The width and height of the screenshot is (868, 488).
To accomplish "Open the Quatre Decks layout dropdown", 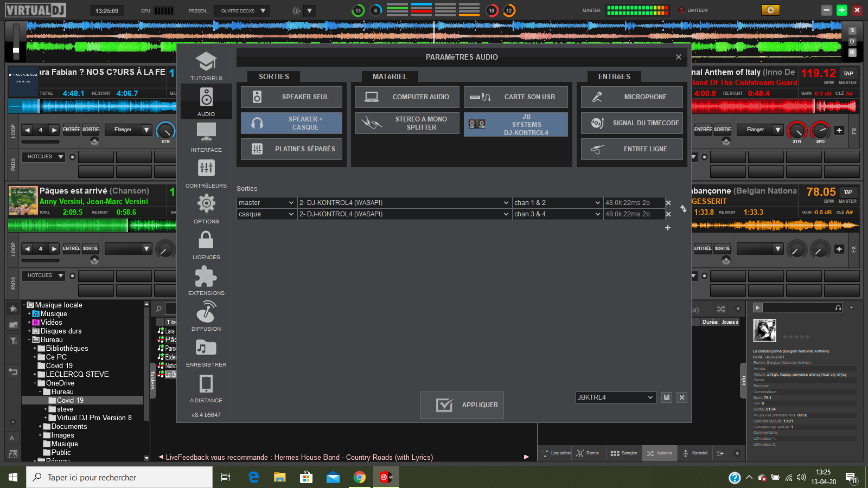I will pos(242,11).
